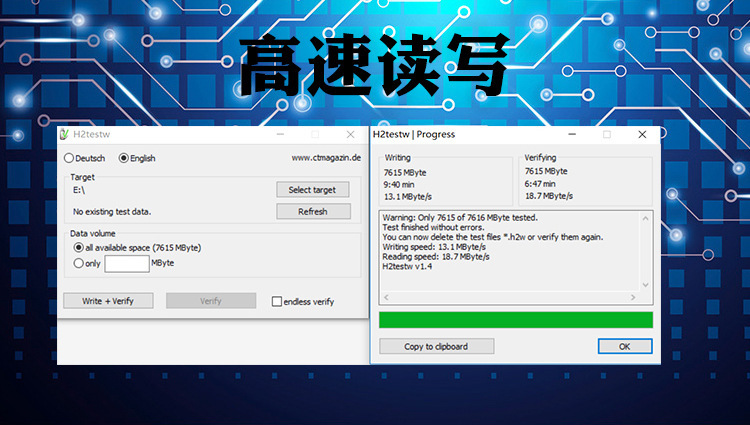Choose the 'only' MByte radio option
This screenshot has height=425, width=750.
coord(78,263)
